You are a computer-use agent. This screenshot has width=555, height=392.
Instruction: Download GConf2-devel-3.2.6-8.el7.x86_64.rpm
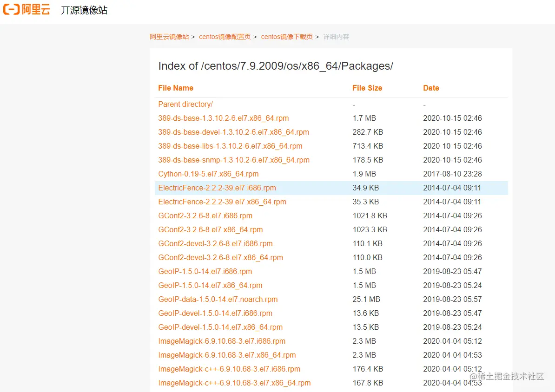point(220,258)
